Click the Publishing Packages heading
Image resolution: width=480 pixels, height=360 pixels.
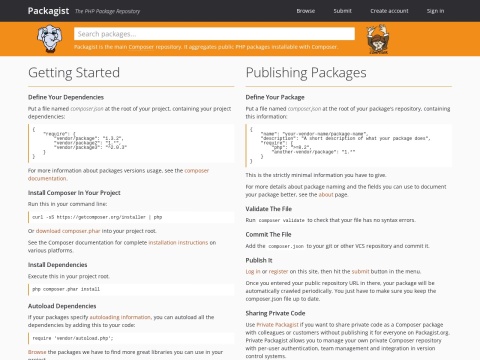306,73
